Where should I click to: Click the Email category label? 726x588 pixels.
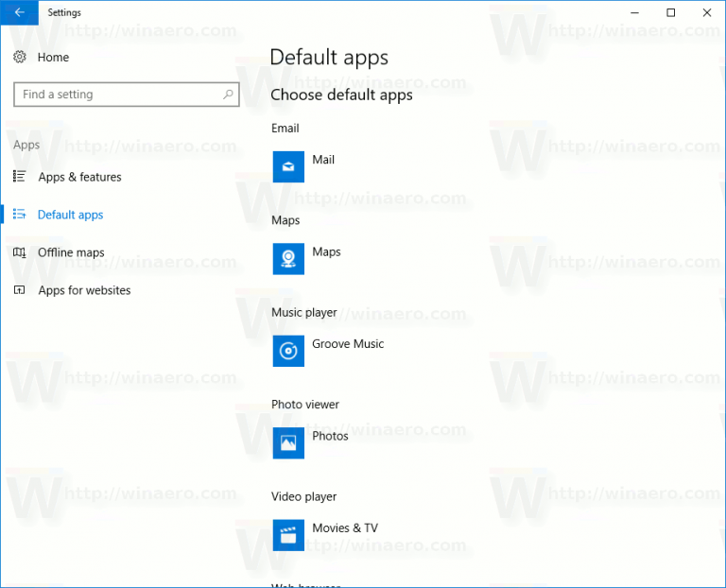tap(285, 129)
